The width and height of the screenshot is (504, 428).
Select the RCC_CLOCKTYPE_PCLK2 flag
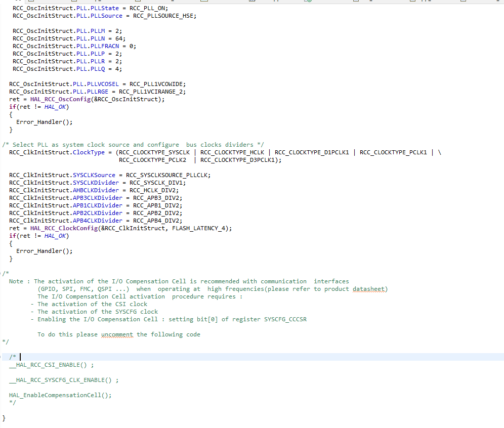153,160
